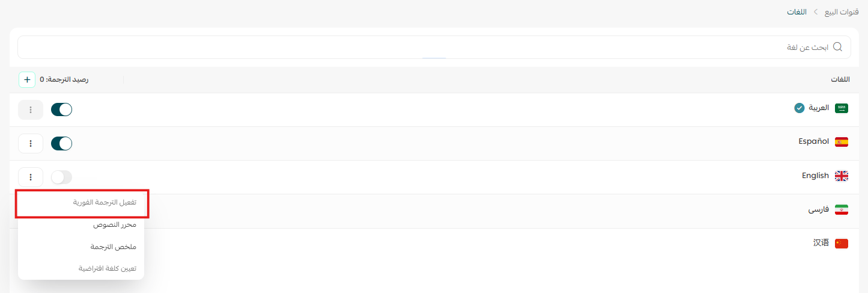The height and width of the screenshot is (293, 868).
Task: Choose محرر النصوص from the menu
Action: tap(114, 224)
